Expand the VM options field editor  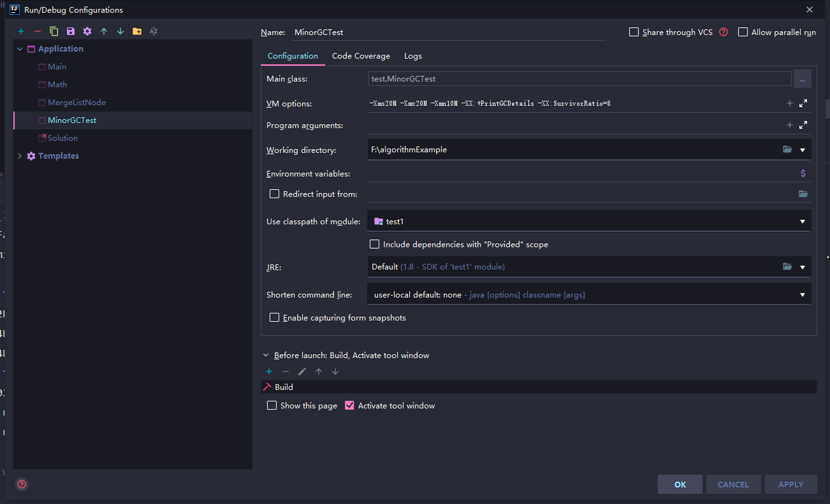pyautogui.click(x=803, y=103)
